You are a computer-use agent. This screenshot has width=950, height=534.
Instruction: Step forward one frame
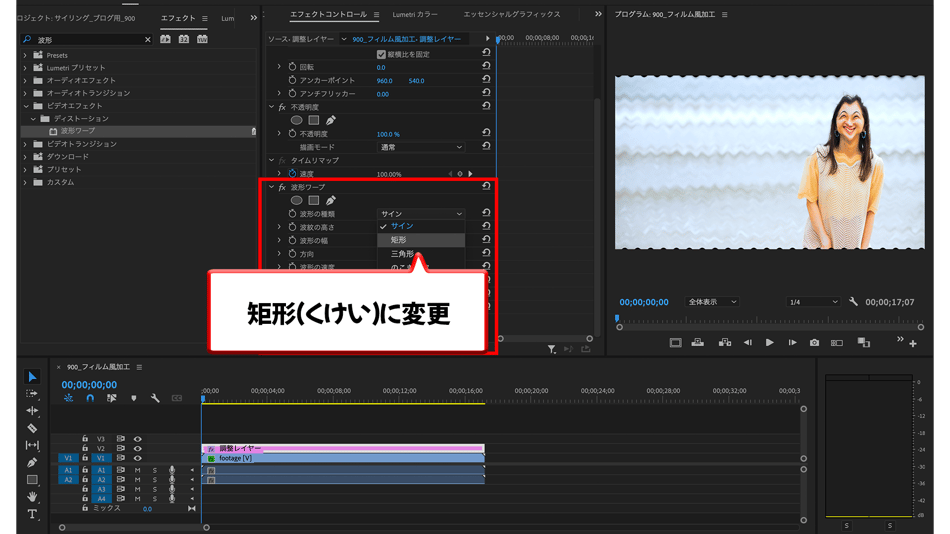[x=792, y=342]
